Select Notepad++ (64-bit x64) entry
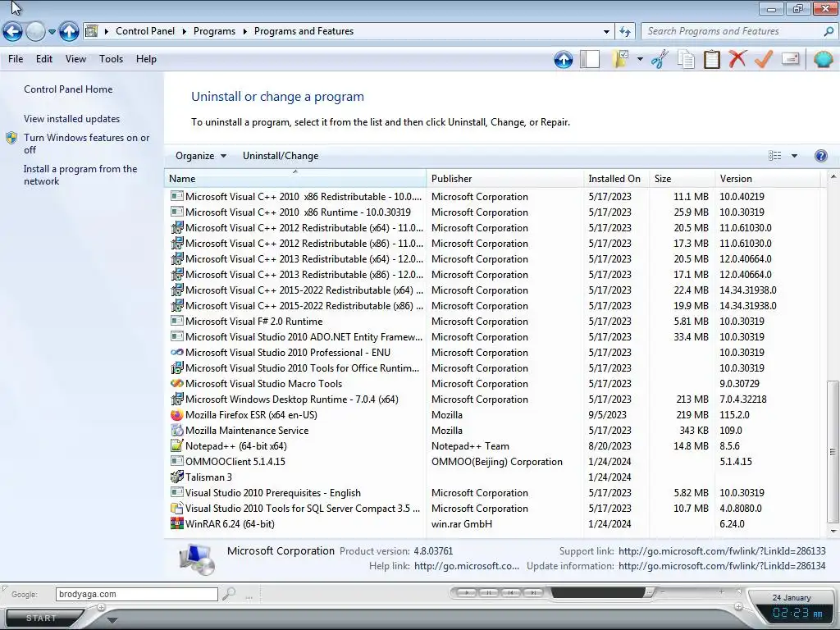The width and height of the screenshot is (840, 630). pyautogui.click(x=493, y=446)
